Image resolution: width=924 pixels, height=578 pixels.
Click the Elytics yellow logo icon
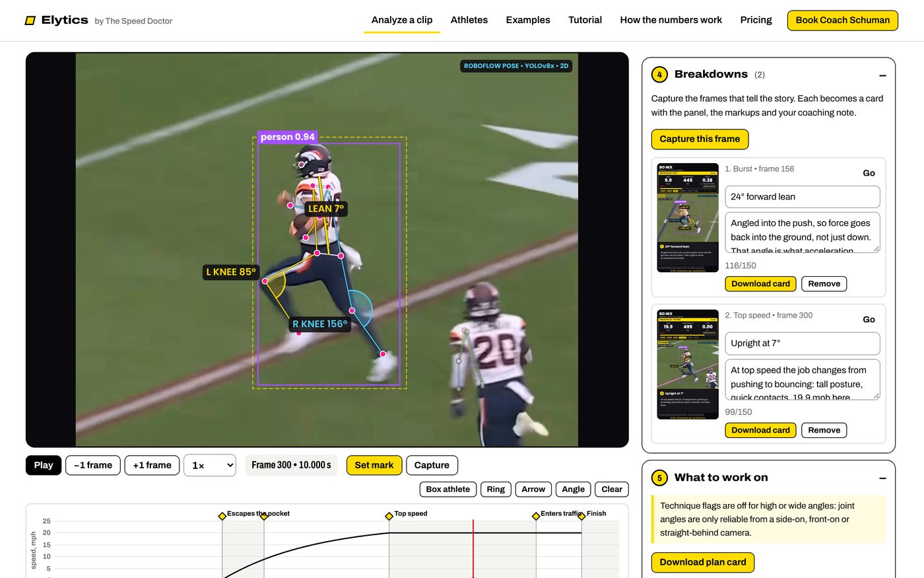coord(30,20)
